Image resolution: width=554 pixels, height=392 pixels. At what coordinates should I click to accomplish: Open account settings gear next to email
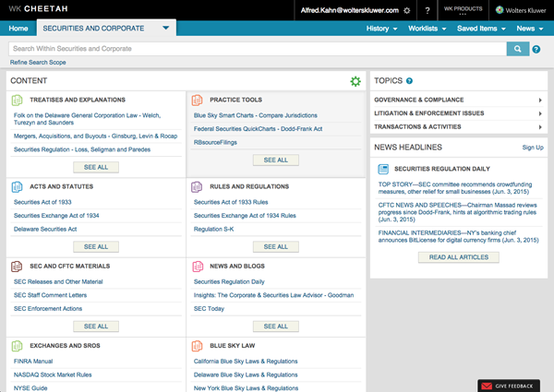tap(407, 10)
